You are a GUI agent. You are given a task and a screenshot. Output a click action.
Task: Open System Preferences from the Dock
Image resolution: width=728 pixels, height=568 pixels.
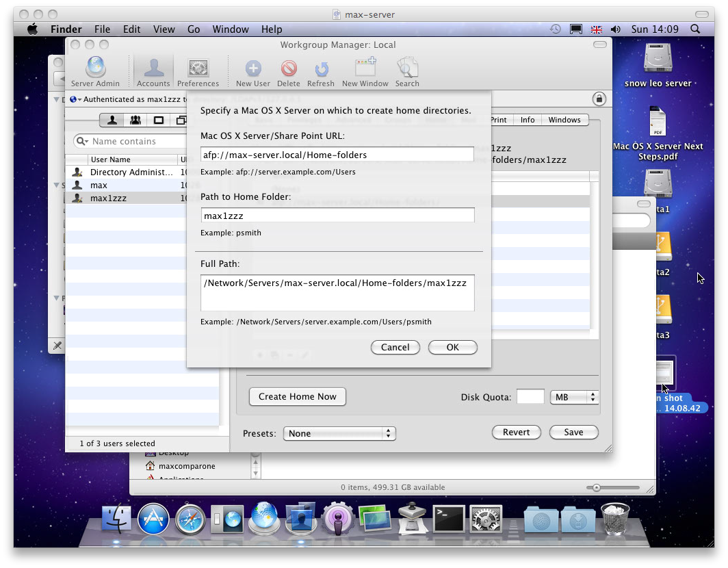tap(486, 518)
